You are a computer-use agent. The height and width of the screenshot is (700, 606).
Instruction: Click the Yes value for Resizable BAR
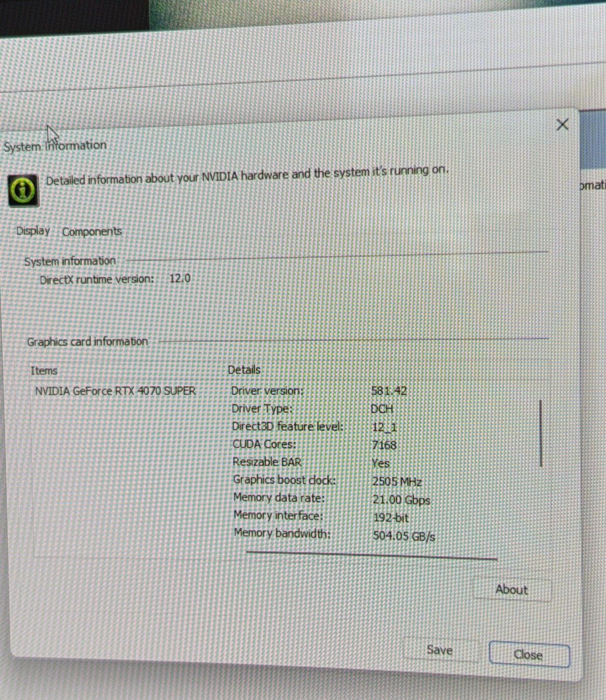point(380,463)
